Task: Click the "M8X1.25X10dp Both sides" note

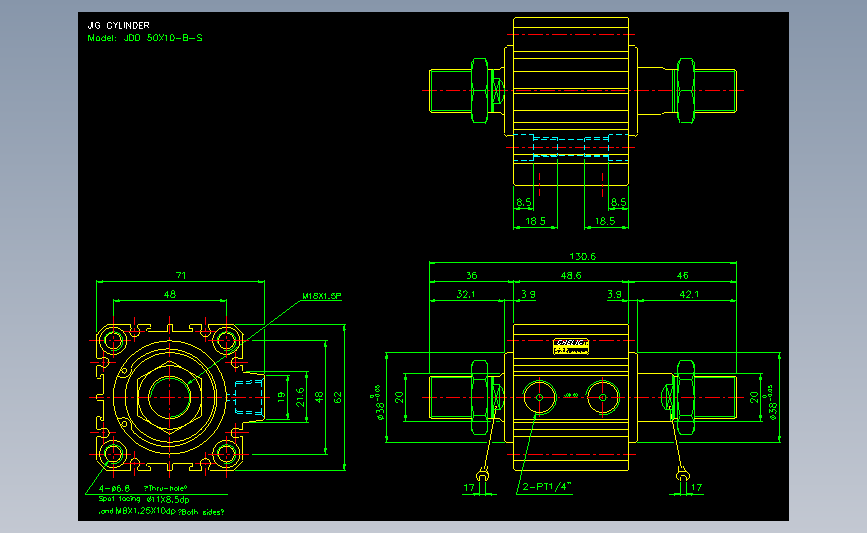Action: point(161,512)
